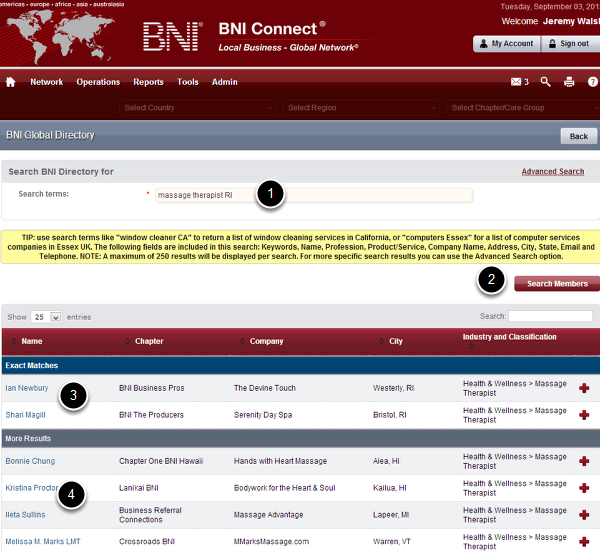
Task: Click the magnifier search icon in navbar
Action: [x=545, y=82]
